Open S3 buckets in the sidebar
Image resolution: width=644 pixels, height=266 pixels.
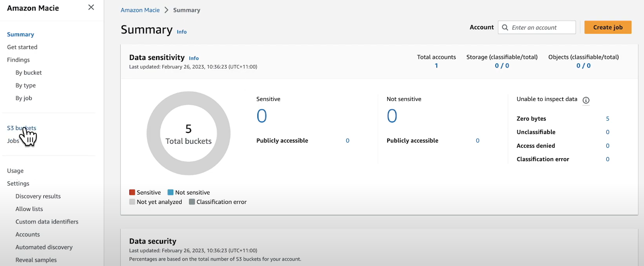(22, 128)
